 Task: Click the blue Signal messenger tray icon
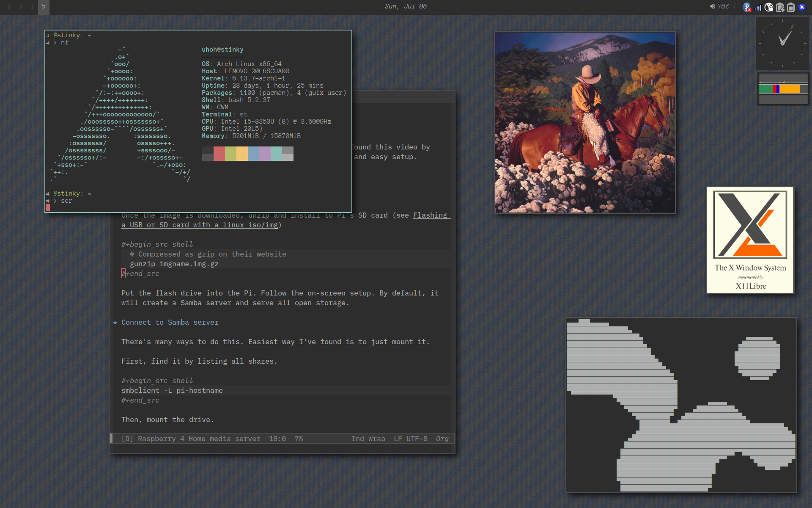pos(801,7)
